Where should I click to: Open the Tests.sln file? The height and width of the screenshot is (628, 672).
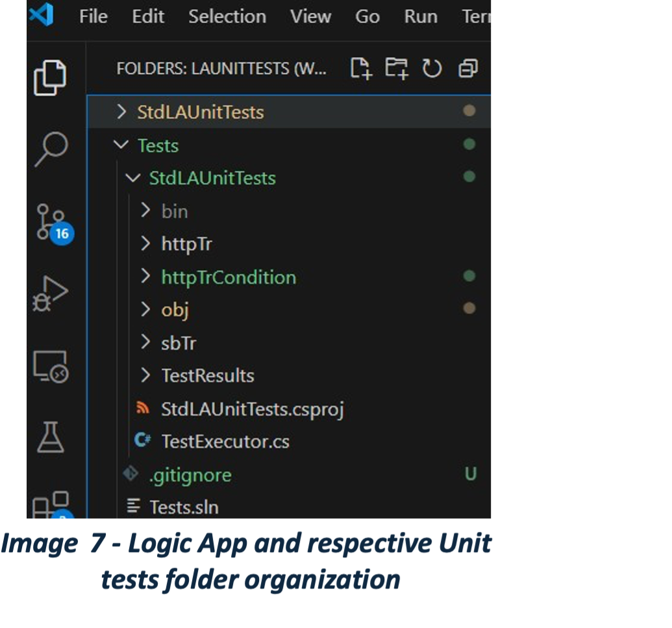(x=184, y=507)
